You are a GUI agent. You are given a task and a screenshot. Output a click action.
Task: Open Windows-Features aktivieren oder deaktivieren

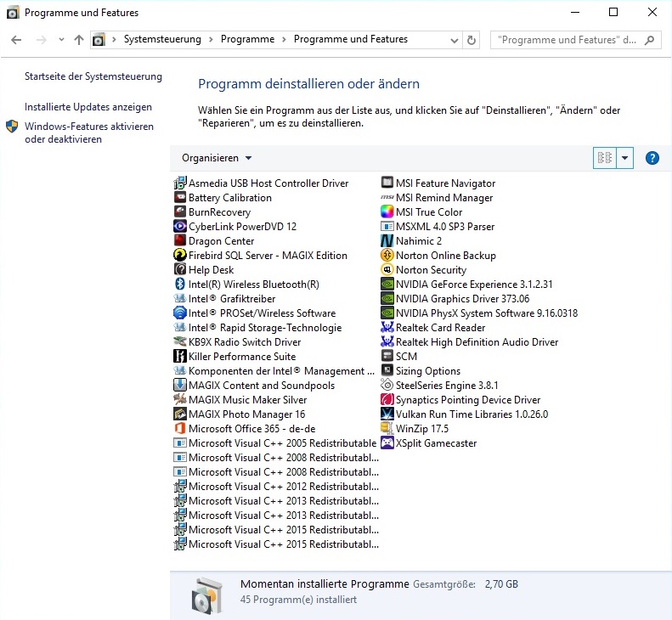point(88,132)
